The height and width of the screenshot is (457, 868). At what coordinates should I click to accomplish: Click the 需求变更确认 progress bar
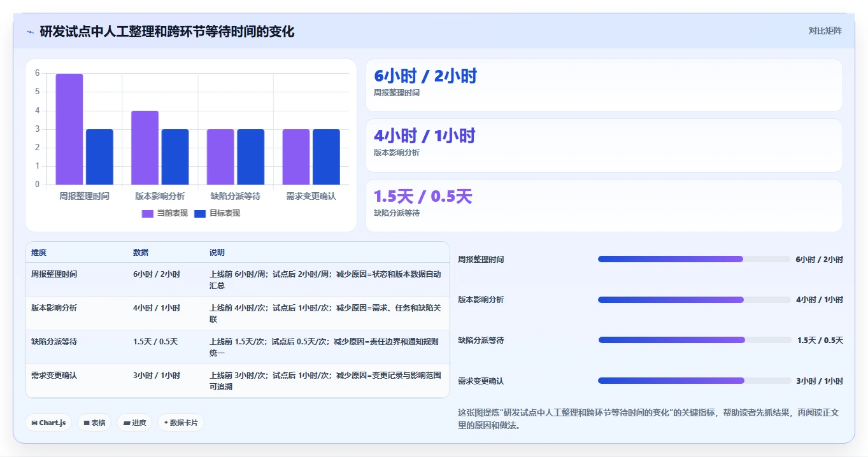(694, 381)
